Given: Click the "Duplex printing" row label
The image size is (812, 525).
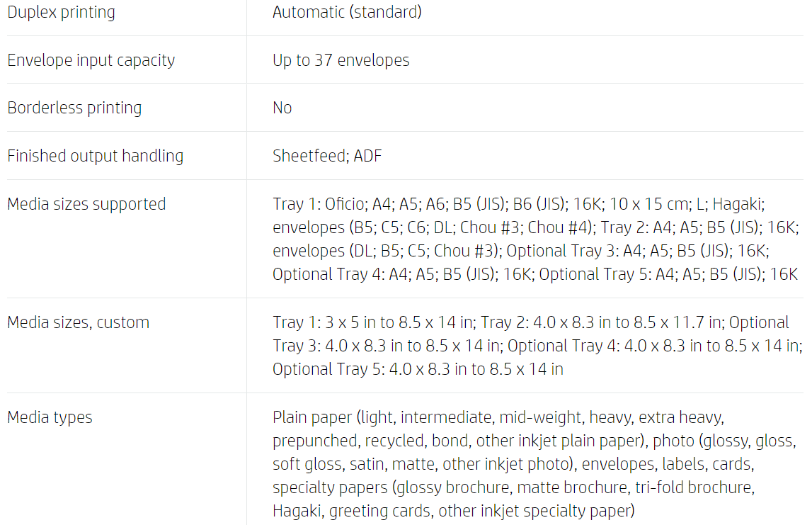Looking at the screenshot, I should (61, 12).
